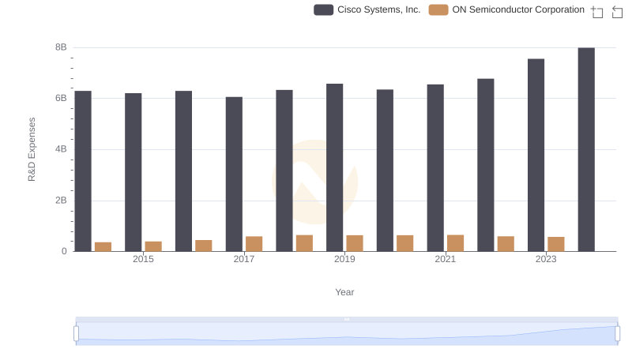632x364 pixels.
Task: Select the Cisco bar left of the 2019 label
Action: click(x=334, y=167)
